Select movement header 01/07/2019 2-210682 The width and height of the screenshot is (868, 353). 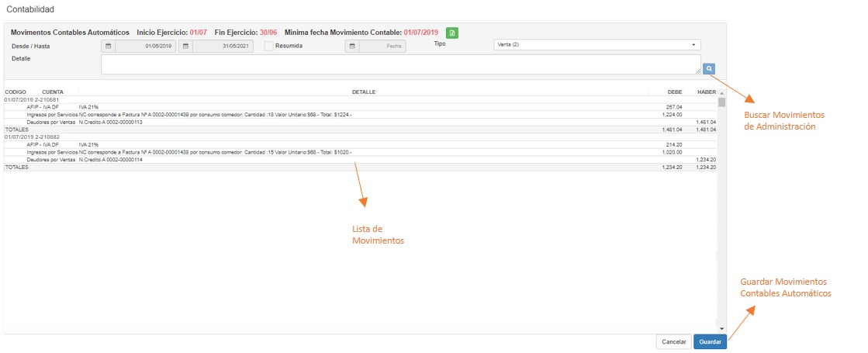pyautogui.click(x=31, y=137)
